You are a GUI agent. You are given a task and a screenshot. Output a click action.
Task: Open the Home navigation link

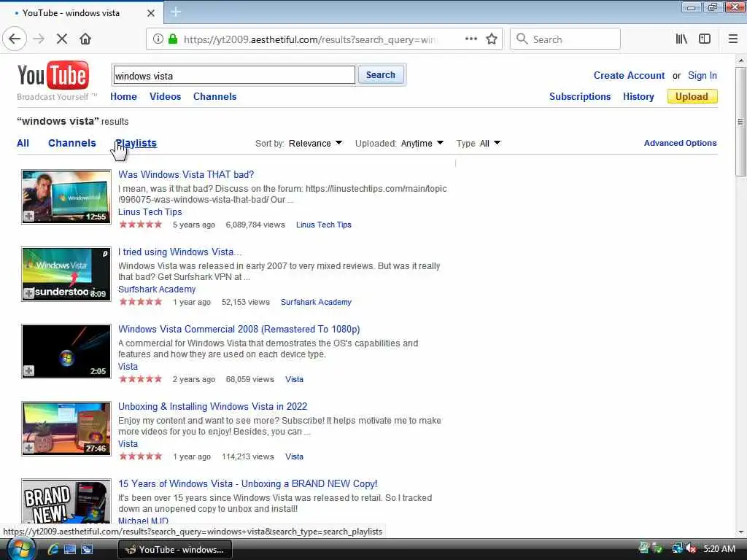coord(123,97)
